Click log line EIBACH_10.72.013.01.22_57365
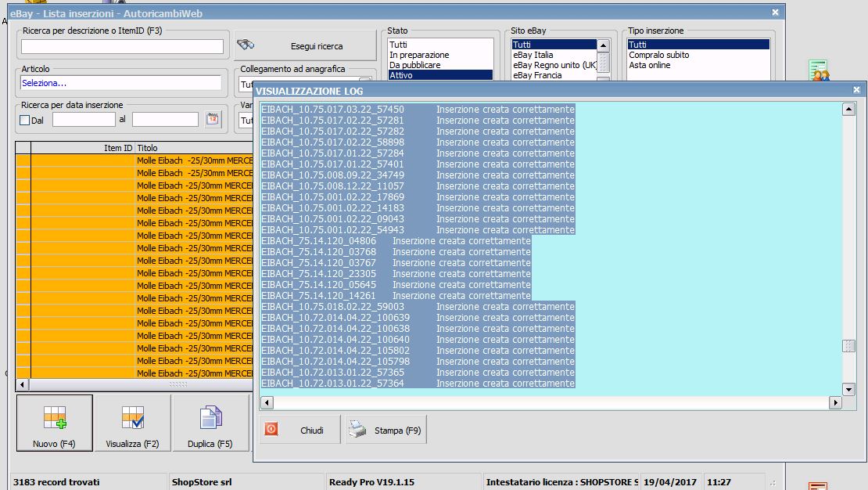The image size is (868, 490). click(418, 373)
